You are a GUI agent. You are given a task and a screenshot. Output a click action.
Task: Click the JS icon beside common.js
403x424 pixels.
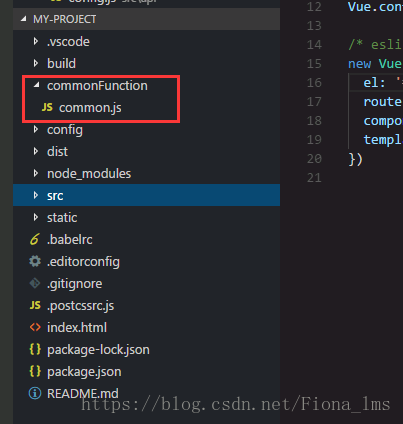click(47, 107)
